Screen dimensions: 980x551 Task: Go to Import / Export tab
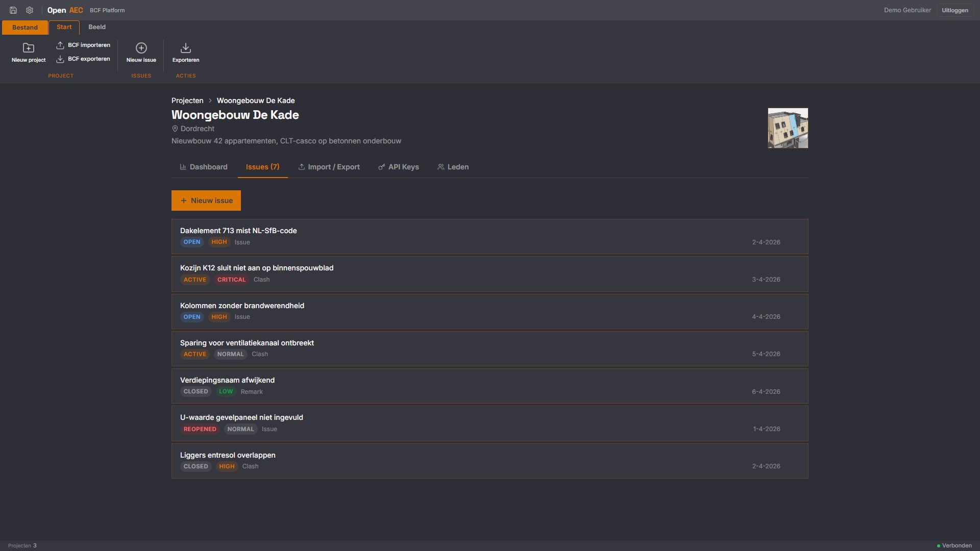pos(329,167)
